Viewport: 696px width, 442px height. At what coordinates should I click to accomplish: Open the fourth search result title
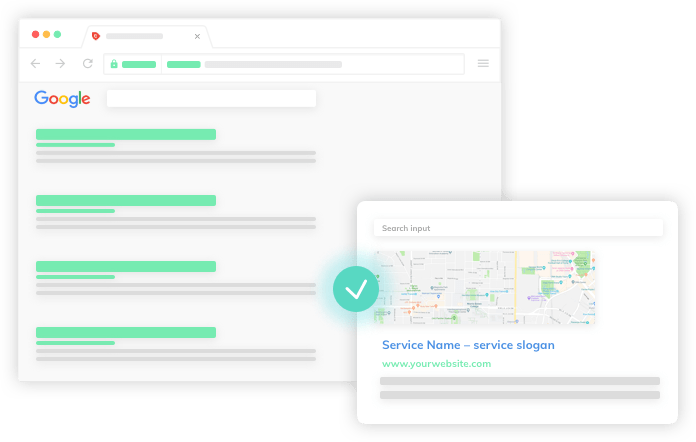[x=126, y=332]
